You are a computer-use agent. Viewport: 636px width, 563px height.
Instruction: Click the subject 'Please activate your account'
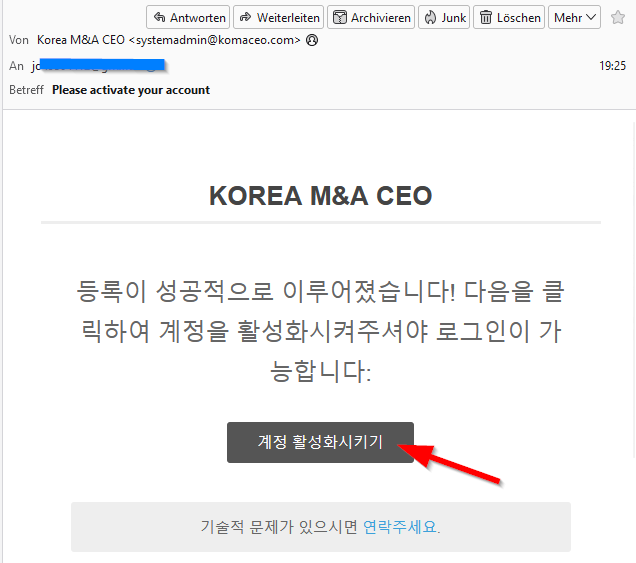(x=131, y=90)
